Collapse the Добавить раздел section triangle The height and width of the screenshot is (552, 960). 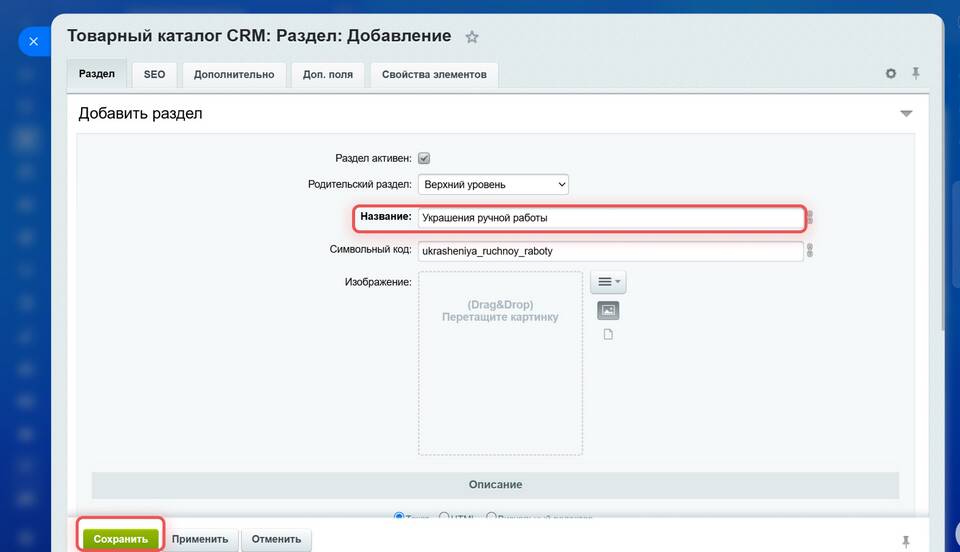(x=906, y=114)
